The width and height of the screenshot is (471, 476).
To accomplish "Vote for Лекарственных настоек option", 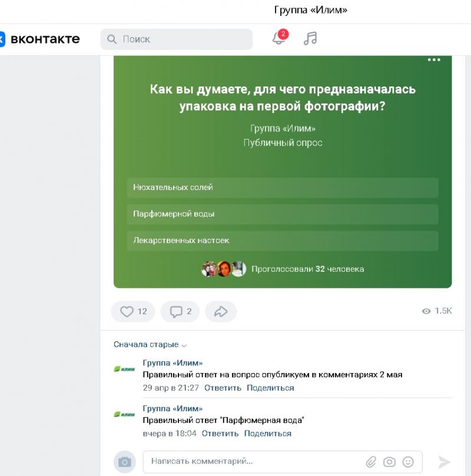I will [x=283, y=241].
